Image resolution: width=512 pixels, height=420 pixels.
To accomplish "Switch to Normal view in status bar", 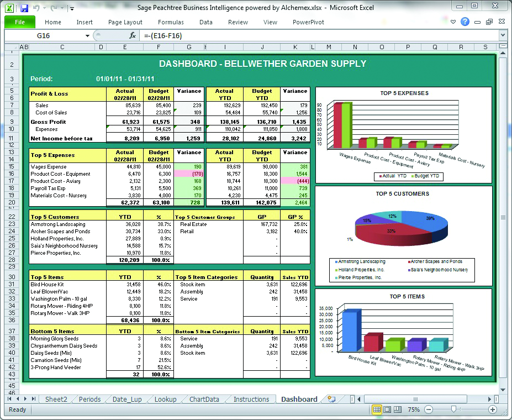I will coord(377,410).
